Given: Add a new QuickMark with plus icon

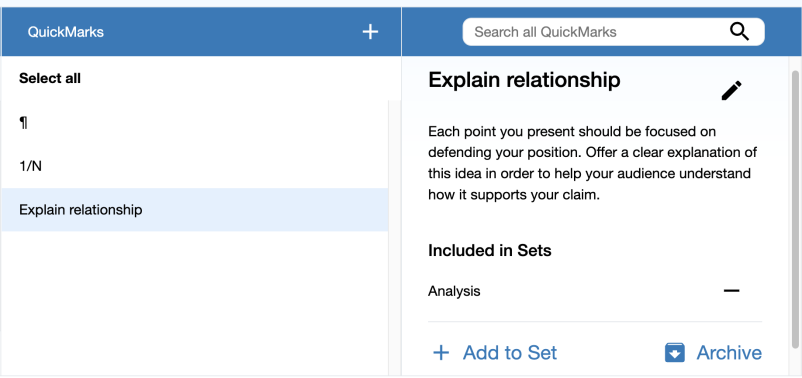Looking at the screenshot, I should (370, 32).
